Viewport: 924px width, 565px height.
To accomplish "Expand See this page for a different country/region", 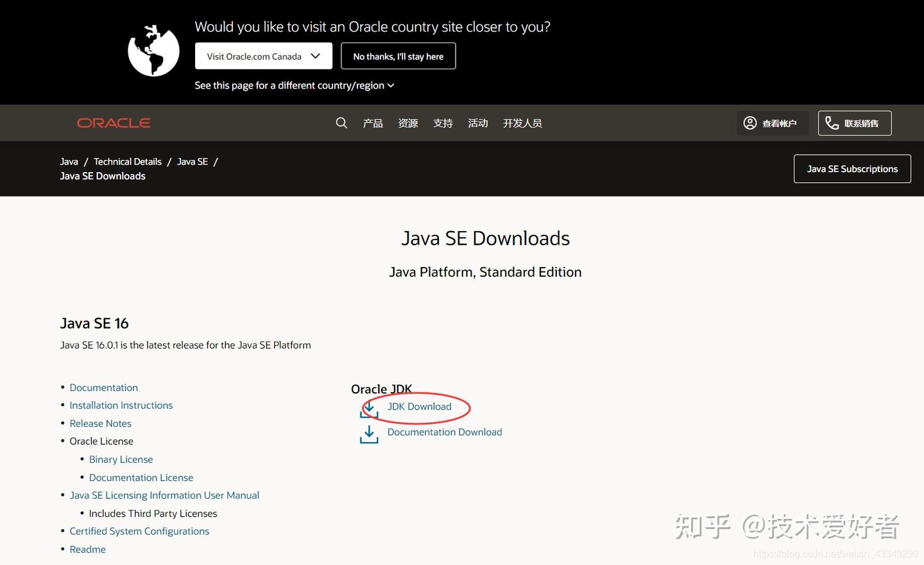I will click(x=294, y=85).
